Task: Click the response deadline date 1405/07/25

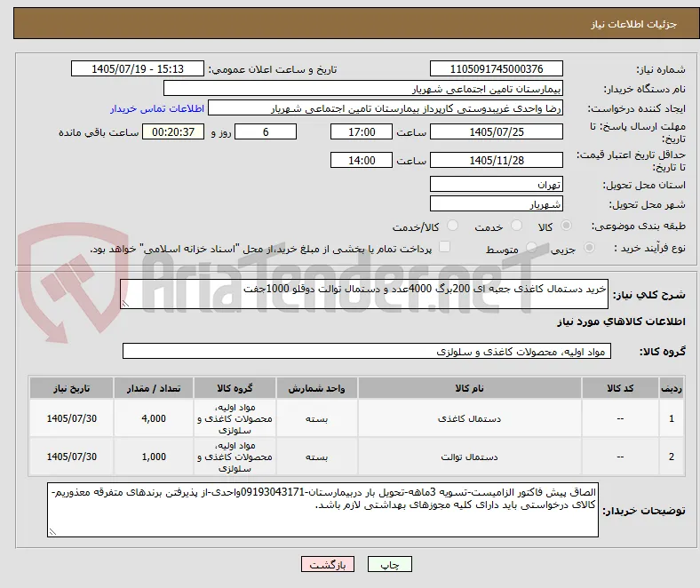Action: 496,131
